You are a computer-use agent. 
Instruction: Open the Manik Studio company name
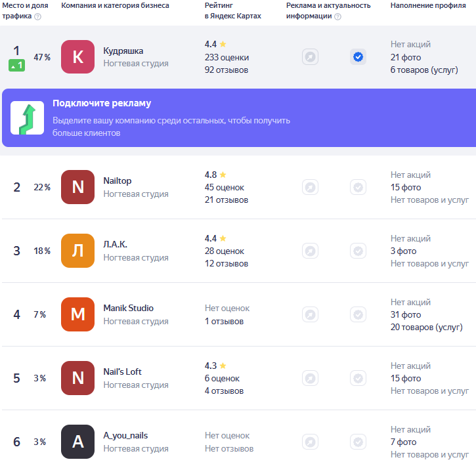(129, 308)
